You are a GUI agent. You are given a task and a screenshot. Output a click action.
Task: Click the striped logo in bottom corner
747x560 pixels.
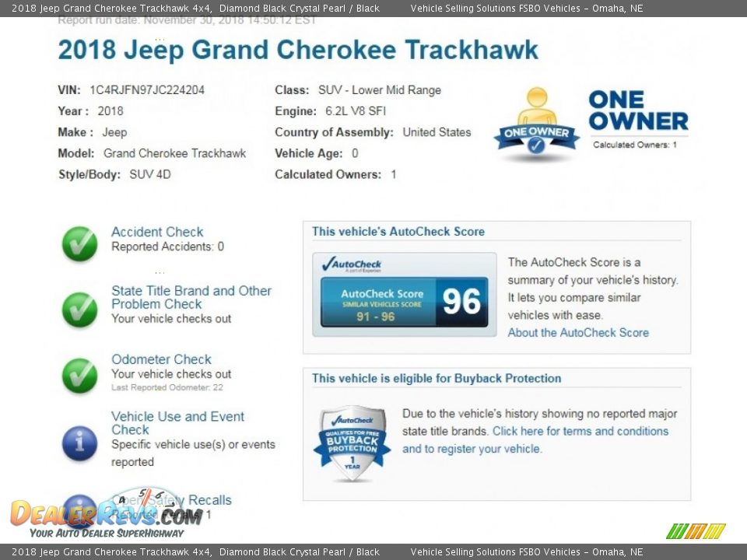click(x=696, y=531)
